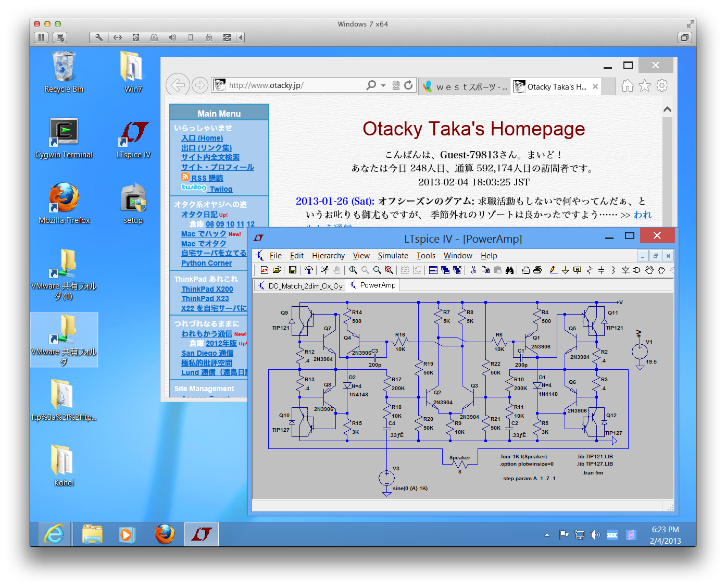Click Windows Media Player on the taskbar
The width and height of the screenshot is (726, 588).
[127, 534]
